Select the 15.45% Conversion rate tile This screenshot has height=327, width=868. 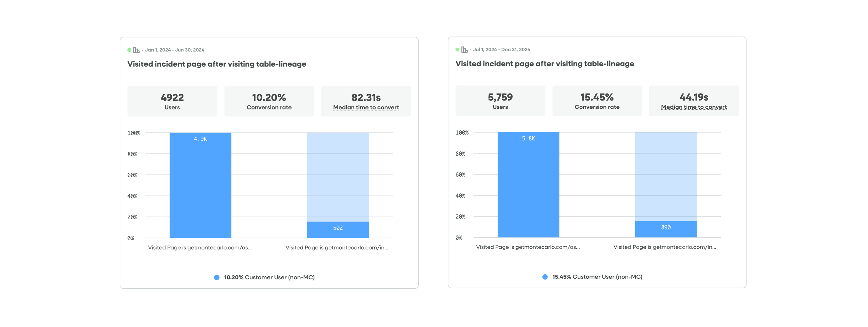tap(597, 101)
